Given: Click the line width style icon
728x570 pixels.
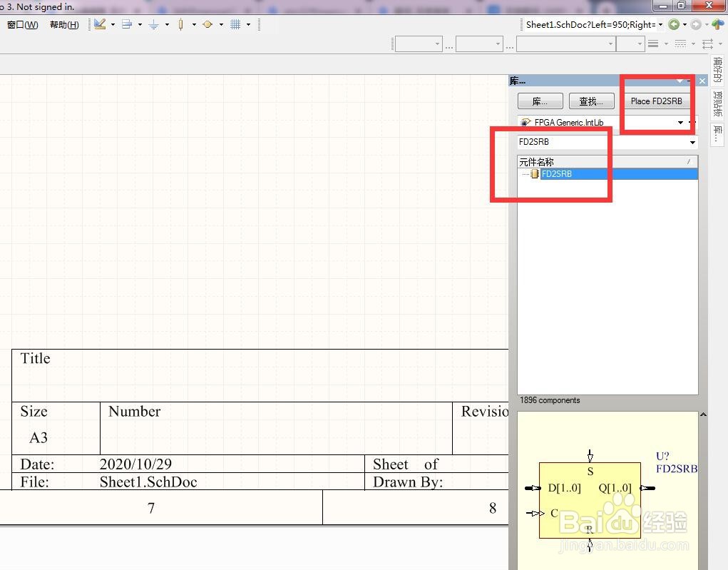Looking at the screenshot, I should (x=653, y=44).
